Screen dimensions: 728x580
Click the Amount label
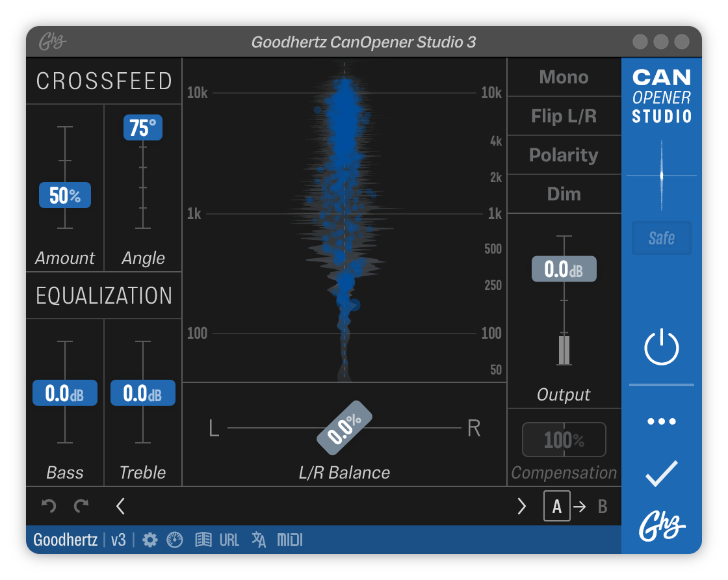[65, 257]
